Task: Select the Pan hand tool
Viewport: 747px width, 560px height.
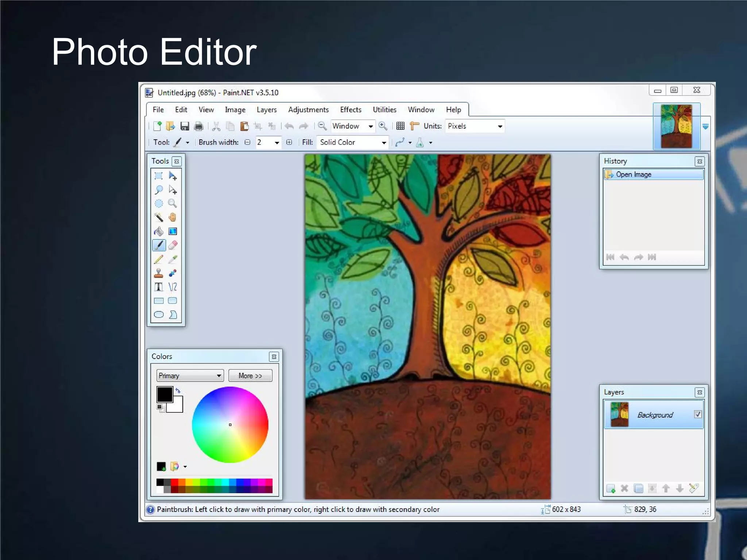Action: [x=173, y=217]
